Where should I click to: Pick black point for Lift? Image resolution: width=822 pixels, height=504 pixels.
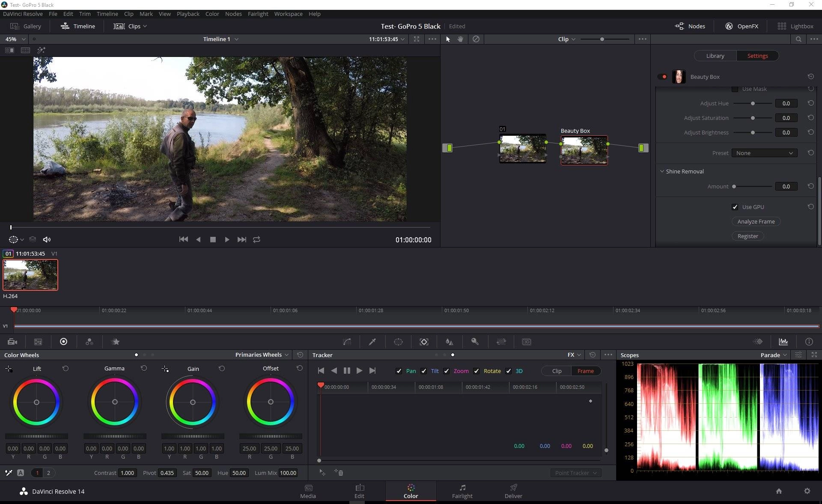9,369
